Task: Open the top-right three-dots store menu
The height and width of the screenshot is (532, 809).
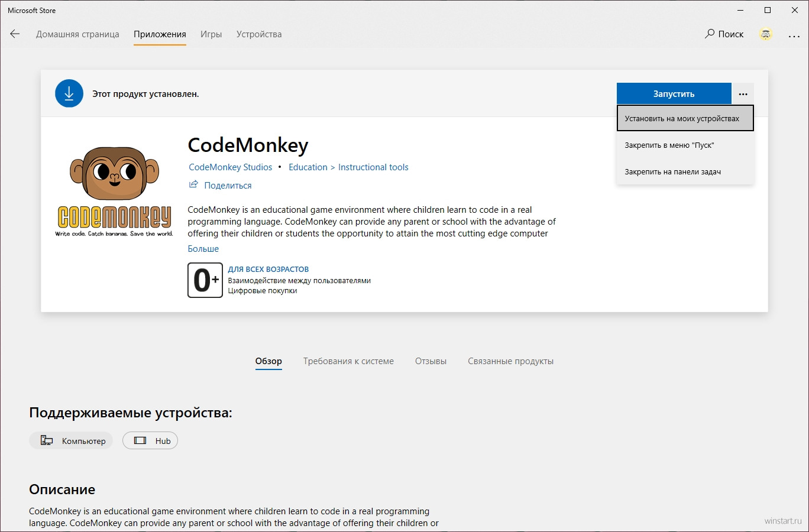Action: click(794, 36)
